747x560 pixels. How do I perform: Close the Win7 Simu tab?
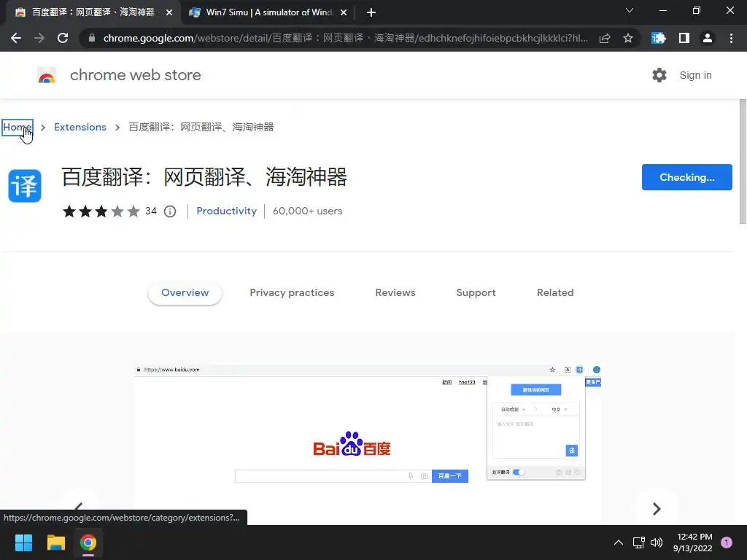344,13
